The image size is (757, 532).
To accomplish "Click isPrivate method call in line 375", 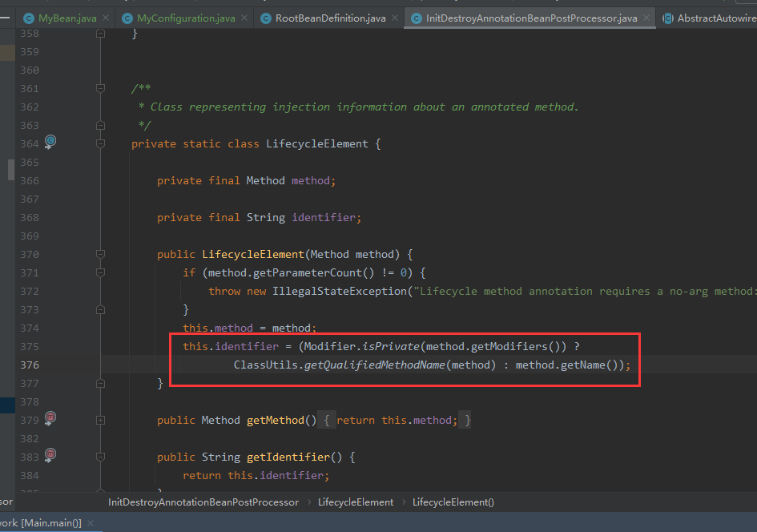I will pyautogui.click(x=391, y=347).
